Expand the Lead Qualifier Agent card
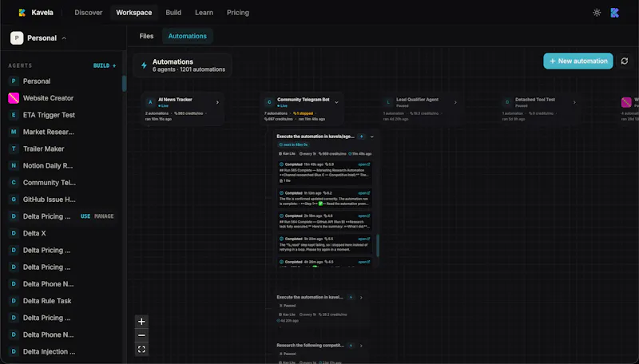639x364 pixels. click(455, 102)
